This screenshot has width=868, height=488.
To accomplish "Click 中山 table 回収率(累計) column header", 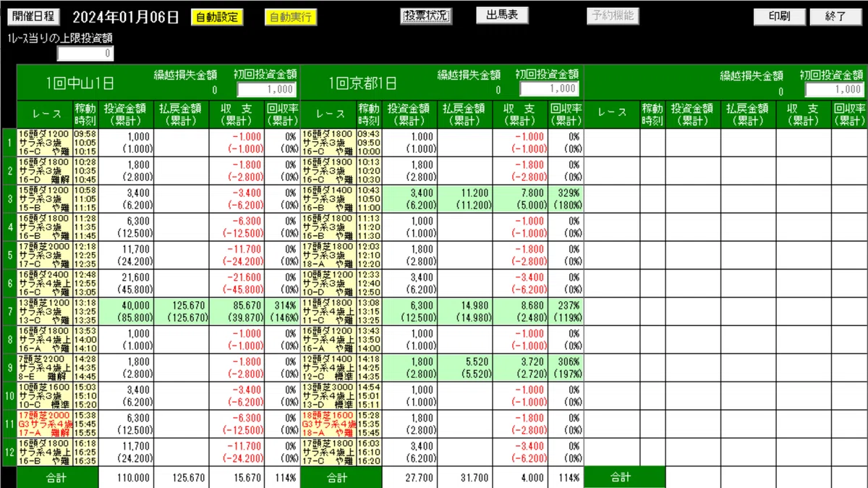I will point(282,114).
